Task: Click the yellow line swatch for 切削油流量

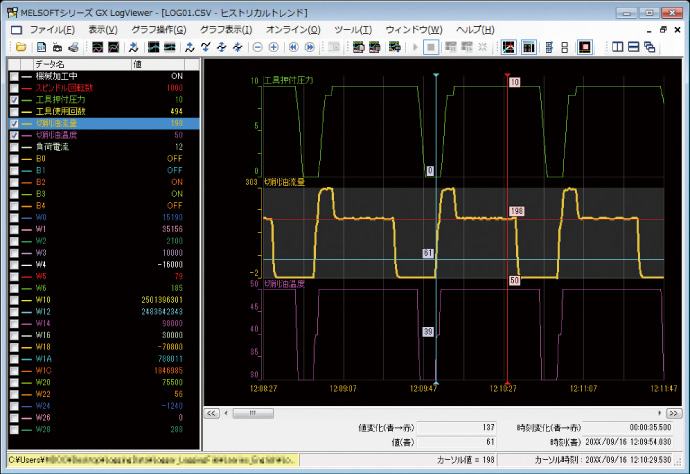Action: 27,123
